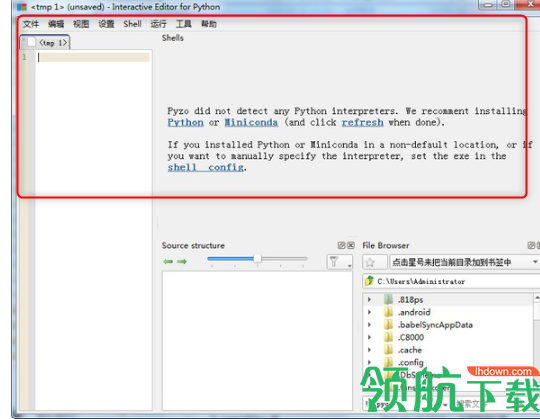
Task: Select the .C8000 folder row
Action: pos(448,337)
